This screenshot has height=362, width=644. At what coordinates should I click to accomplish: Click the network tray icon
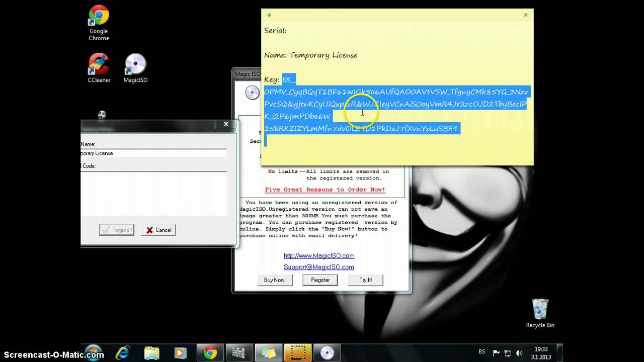[x=508, y=353]
